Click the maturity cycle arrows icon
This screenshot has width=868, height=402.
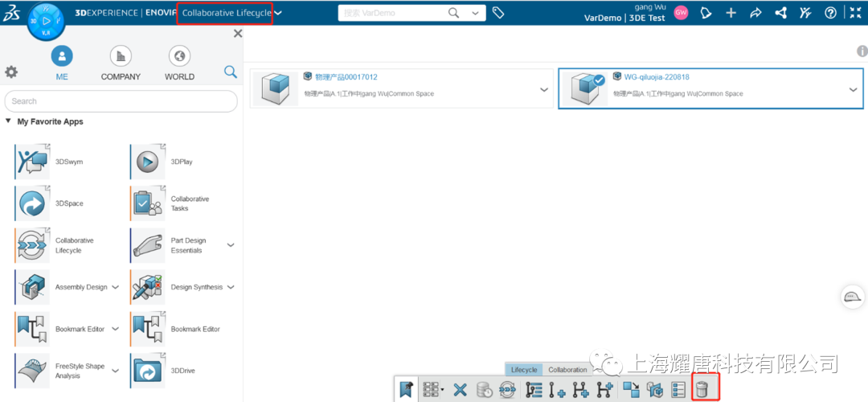pyautogui.click(x=507, y=389)
